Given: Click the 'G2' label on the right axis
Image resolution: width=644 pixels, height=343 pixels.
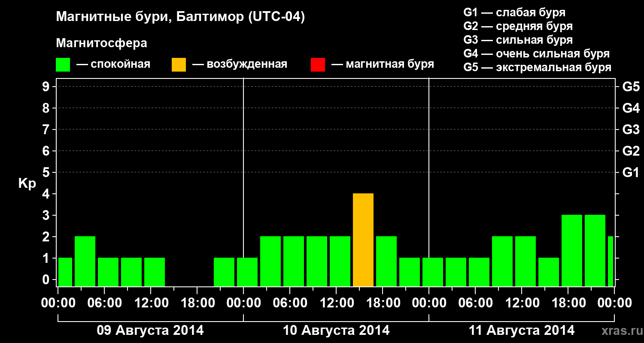Looking at the screenshot, I should click(x=631, y=151).
